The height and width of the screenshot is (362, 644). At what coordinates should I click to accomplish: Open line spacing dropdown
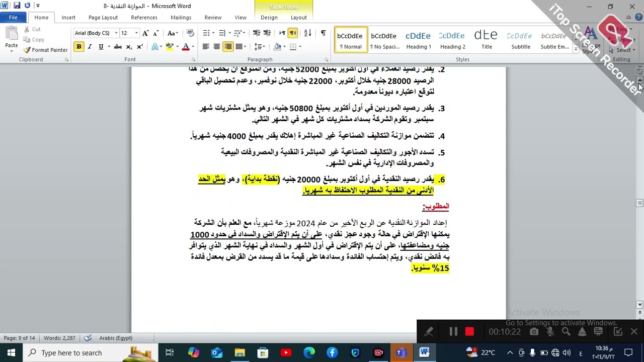click(x=260, y=47)
